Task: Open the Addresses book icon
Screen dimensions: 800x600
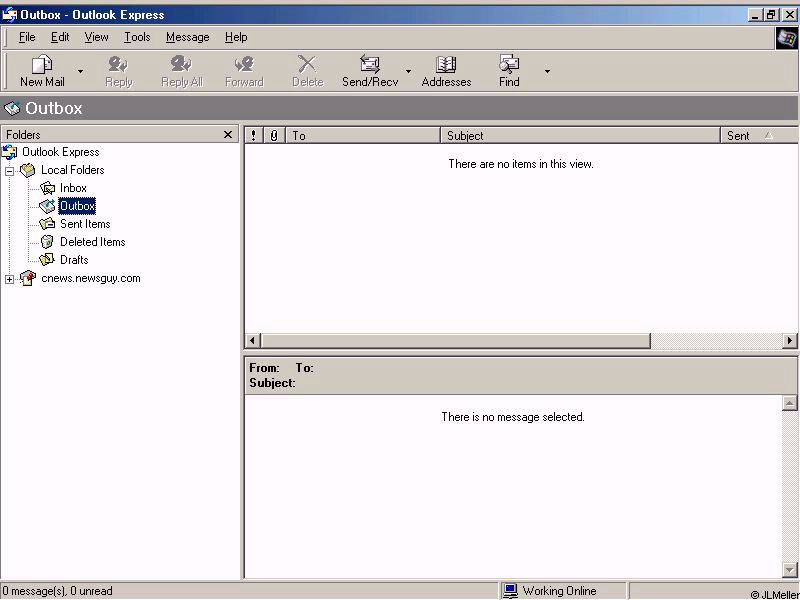Action: (446, 65)
